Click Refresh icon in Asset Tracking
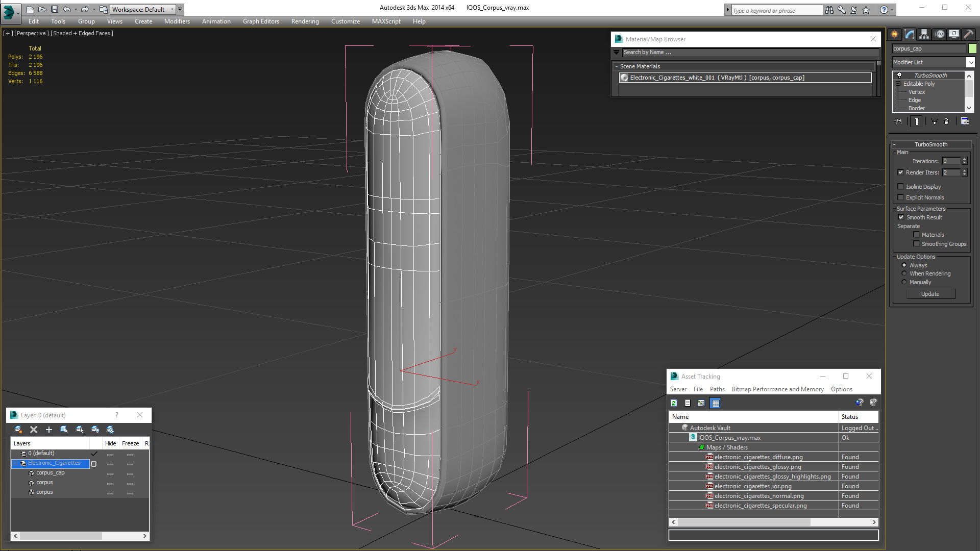Screen dimensions: 980x551 coord(674,403)
